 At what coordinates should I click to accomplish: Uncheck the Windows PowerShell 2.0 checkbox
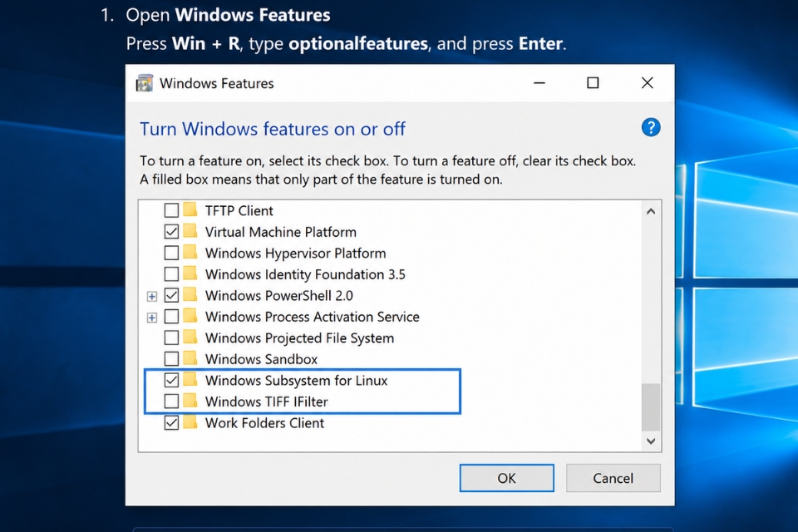click(171, 295)
